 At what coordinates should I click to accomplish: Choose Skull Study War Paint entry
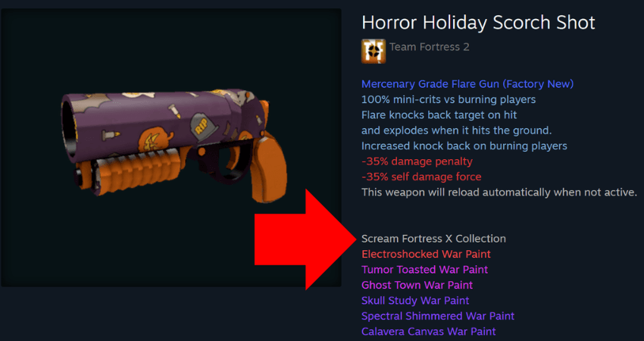coord(415,301)
